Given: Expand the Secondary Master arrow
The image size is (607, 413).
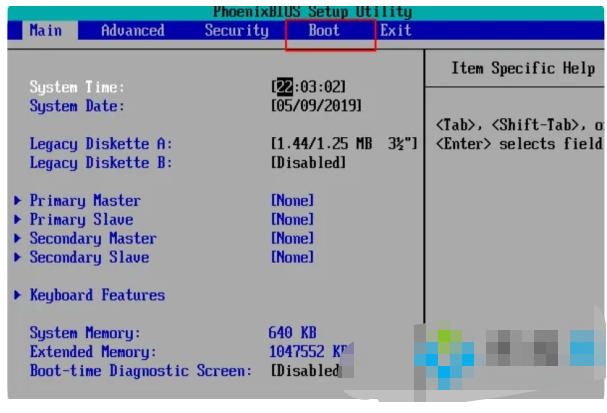Looking at the screenshot, I should coord(18,239).
